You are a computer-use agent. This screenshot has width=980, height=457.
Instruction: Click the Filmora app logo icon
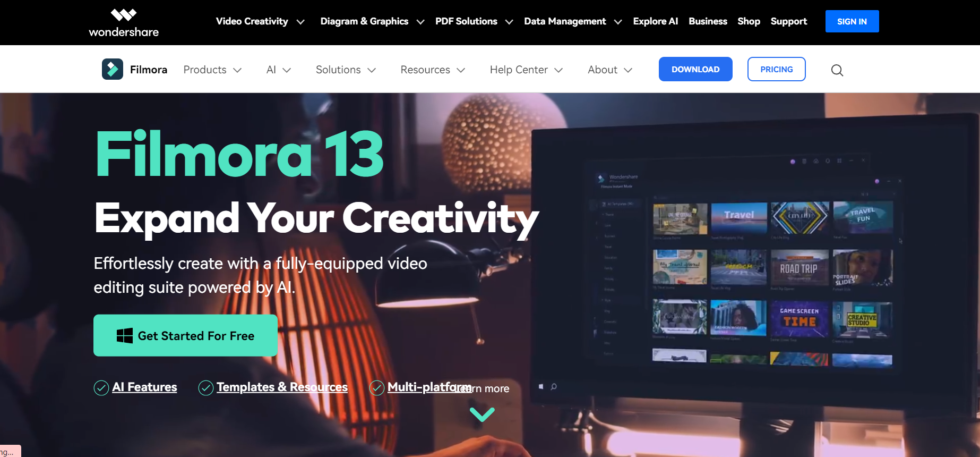(x=113, y=69)
